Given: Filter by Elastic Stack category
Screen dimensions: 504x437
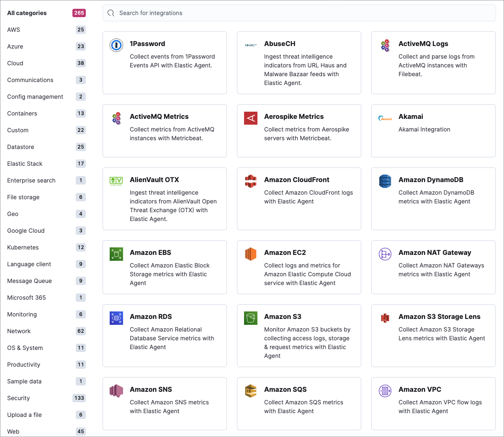Looking at the screenshot, I should (x=46, y=164).
